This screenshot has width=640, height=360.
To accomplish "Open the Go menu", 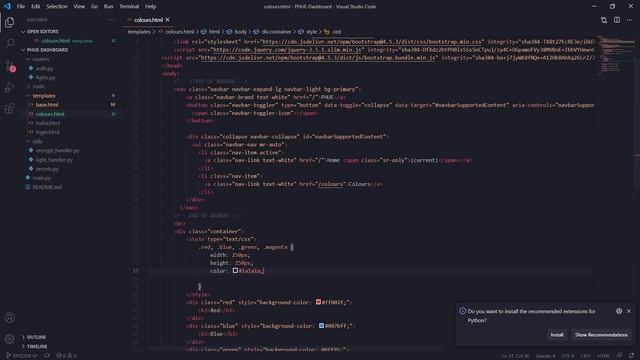I will [94, 7].
